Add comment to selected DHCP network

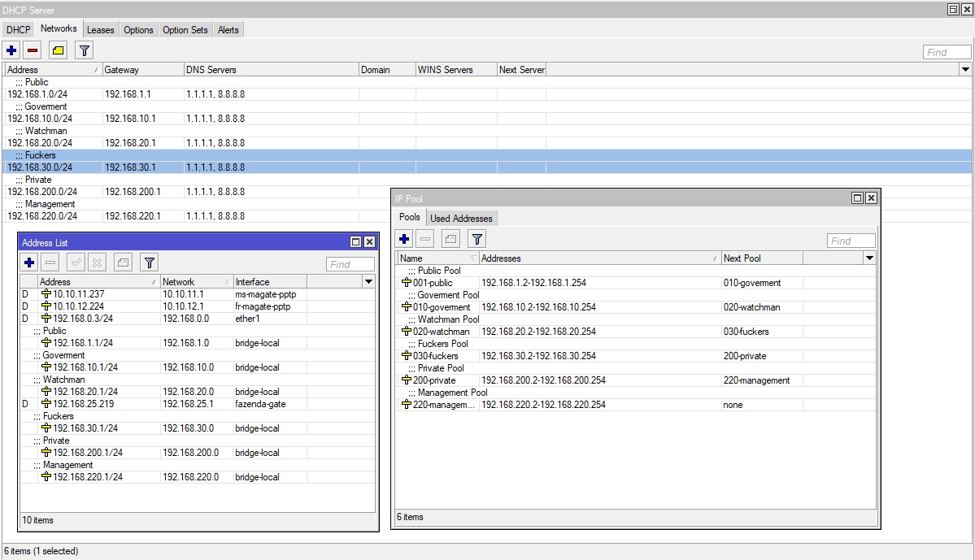(x=58, y=50)
